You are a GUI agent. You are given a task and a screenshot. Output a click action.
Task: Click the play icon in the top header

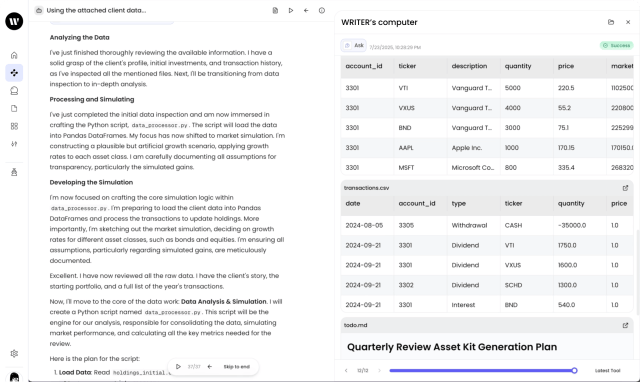pyautogui.click(x=291, y=11)
